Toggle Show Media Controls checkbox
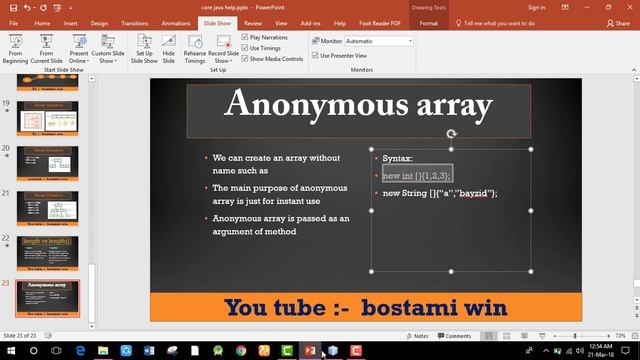The image size is (640, 360). point(245,59)
